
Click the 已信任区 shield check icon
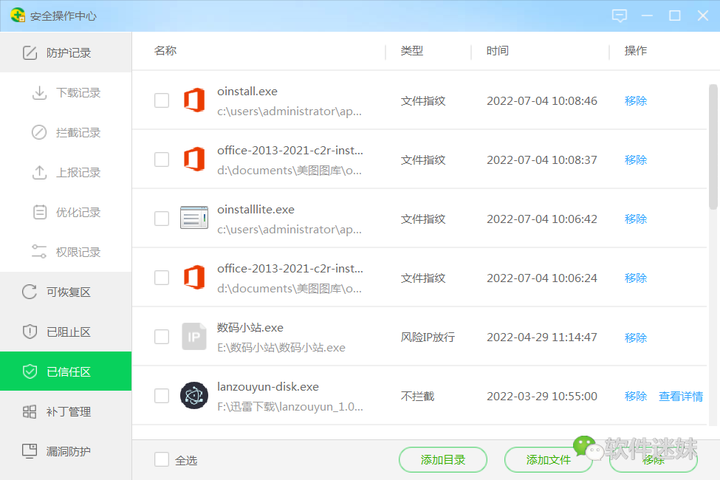click(30, 371)
